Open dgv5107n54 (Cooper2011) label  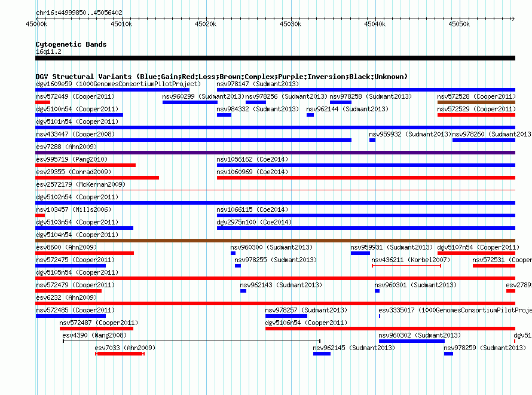478,247
